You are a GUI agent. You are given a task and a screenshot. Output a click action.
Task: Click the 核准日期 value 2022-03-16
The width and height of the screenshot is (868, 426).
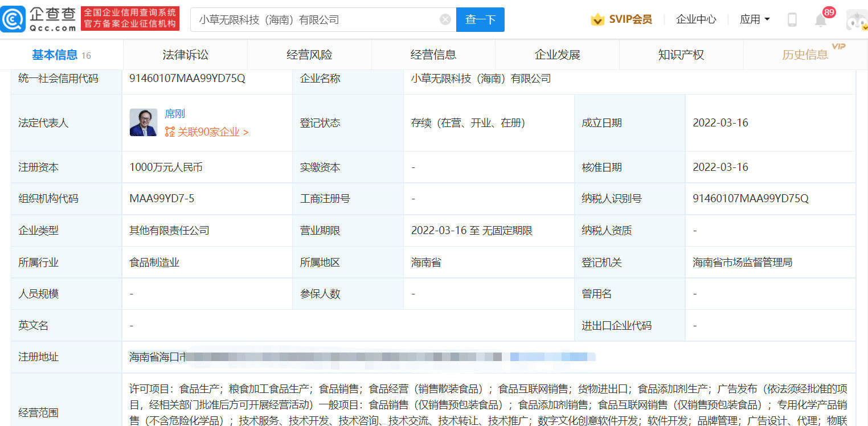tap(720, 167)
